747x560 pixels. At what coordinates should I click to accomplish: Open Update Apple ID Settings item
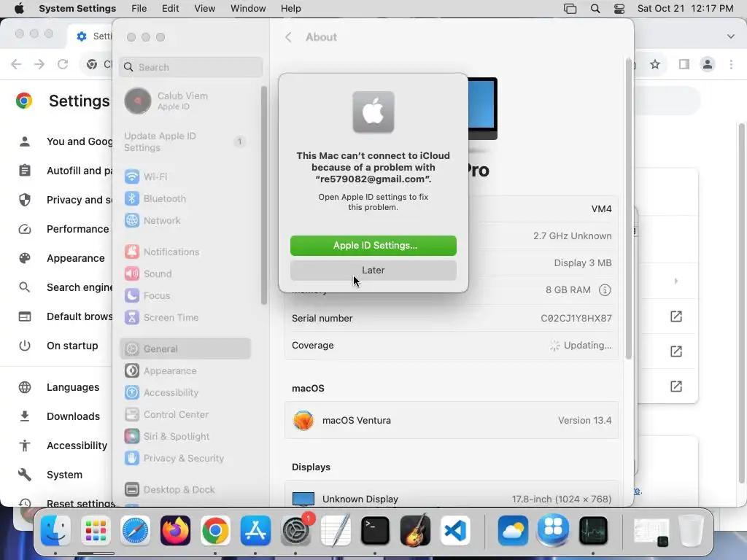186,142
